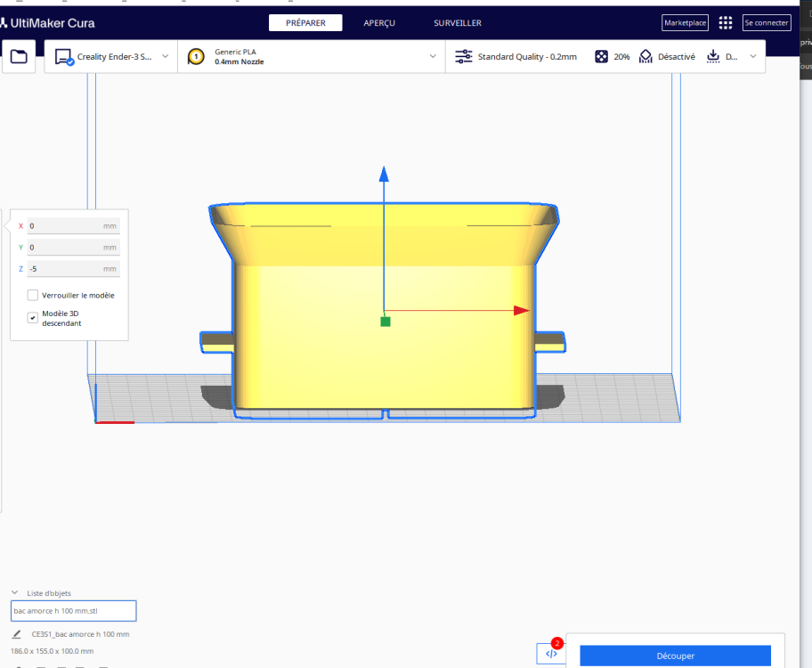Open file via folder icon
Viewport: 812px width, 668px height.
point(19,56)
